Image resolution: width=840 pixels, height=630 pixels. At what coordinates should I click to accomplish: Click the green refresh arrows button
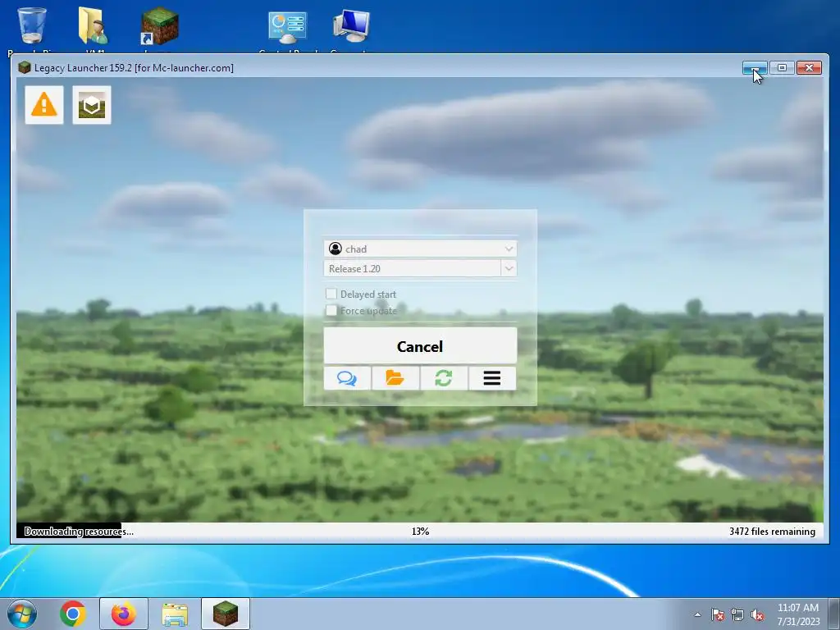pyautogui.click(x=444, y=378)
